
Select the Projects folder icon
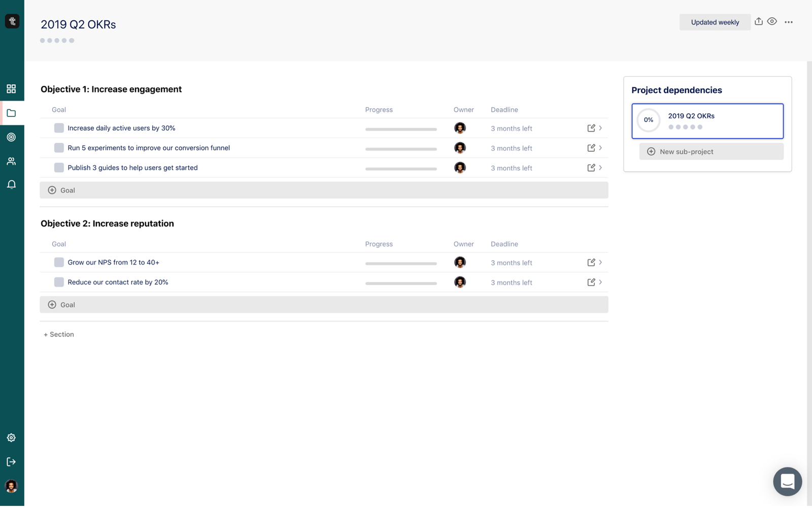[11, 113]
